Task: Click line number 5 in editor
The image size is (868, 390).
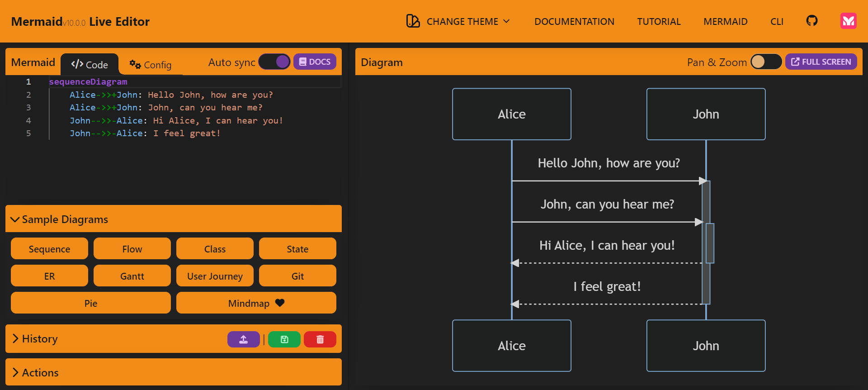Action: [28, 133]
